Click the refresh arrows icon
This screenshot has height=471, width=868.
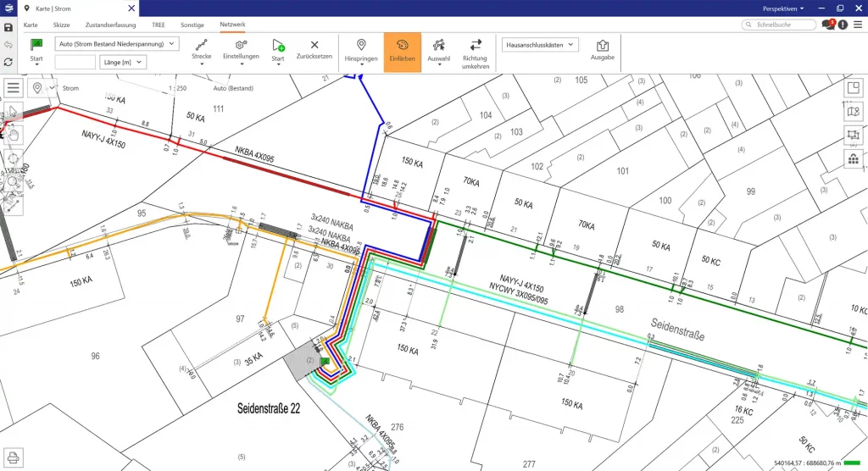pyautogui.click(x=8, y=62)
